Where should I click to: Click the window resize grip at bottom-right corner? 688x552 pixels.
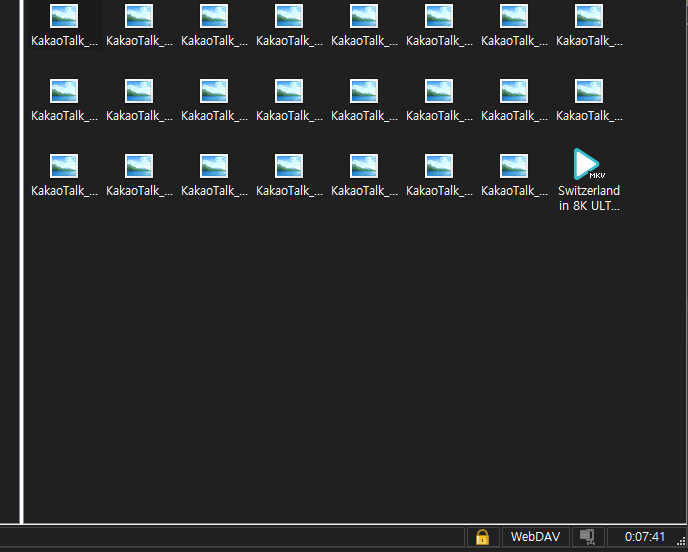point(680,545)
